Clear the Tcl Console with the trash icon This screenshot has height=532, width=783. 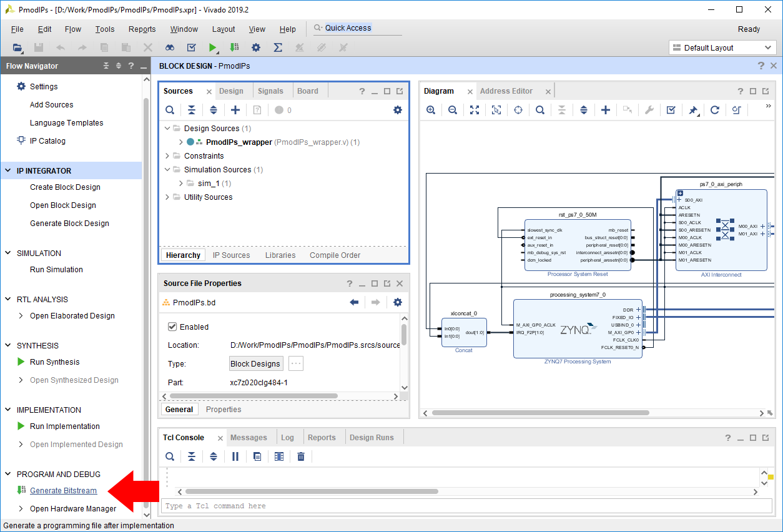pos(301,456)
